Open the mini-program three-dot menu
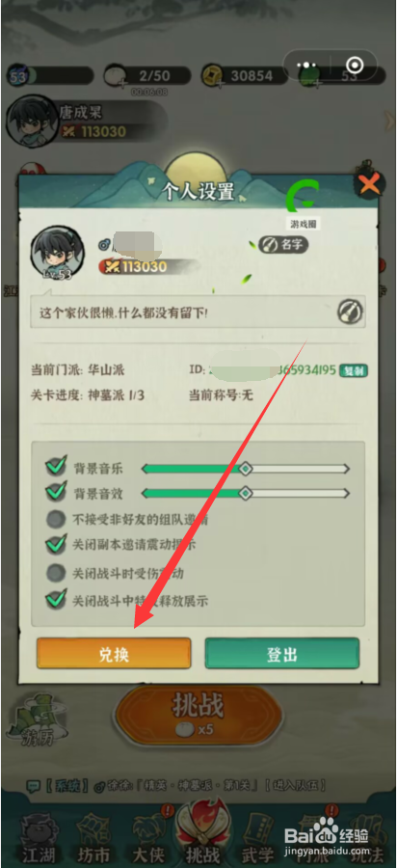The height and width of the screenshot is (868, 397). (306, 66)
